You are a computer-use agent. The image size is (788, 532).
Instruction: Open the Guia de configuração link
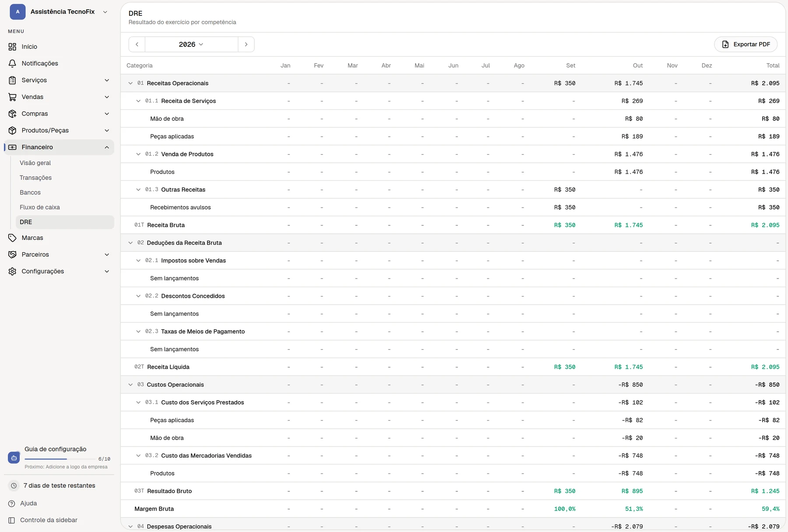[56, 449]
